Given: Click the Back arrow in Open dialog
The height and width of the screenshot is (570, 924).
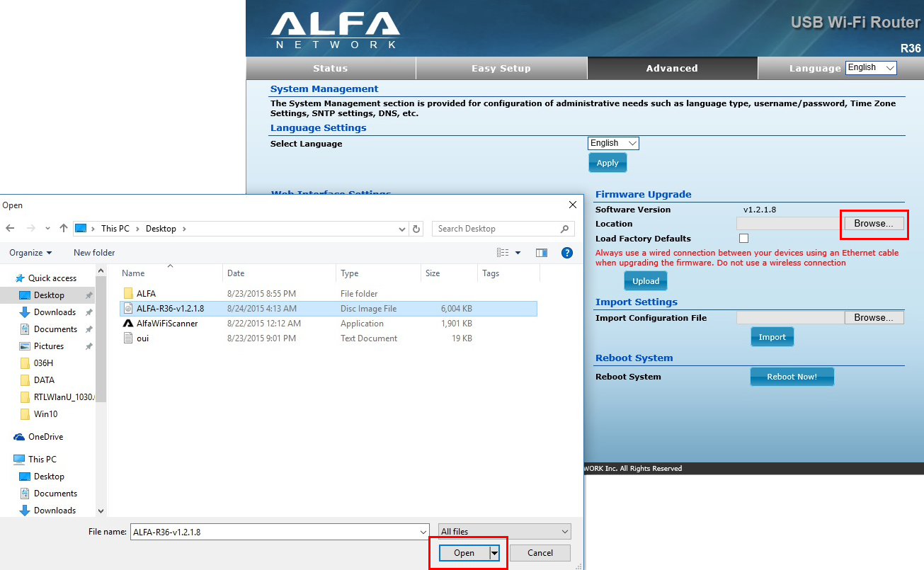Looking at the screenshot, I should pyautogui.click(x=10, y=229).
